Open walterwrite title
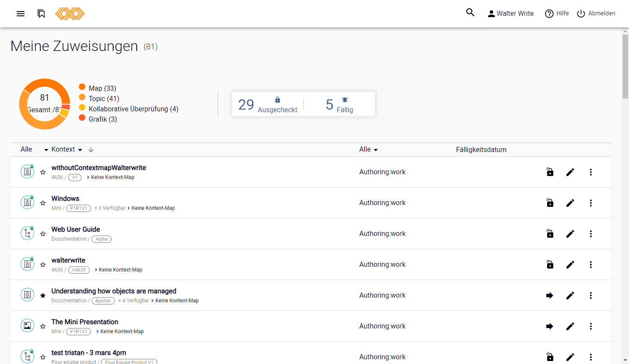This screenshot has width=629, height=364. point(68,260)
